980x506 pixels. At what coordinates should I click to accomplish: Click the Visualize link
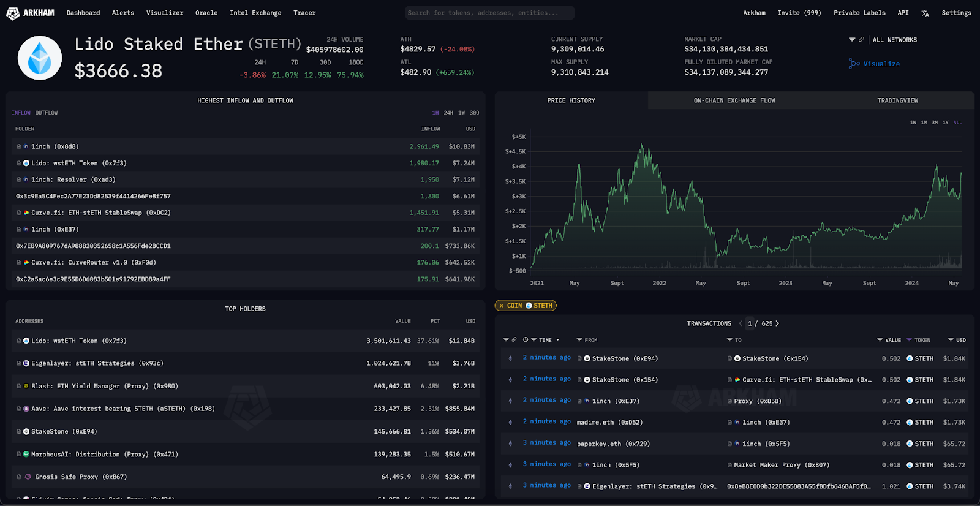tap(881, 64)
